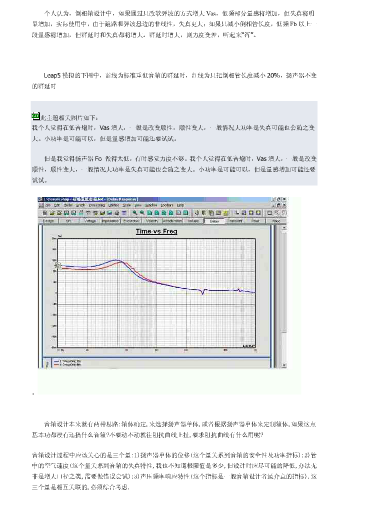Click the graph window's scroll-up arrow
Viewport: 373px width, 524px height.
tap(284, 228)
